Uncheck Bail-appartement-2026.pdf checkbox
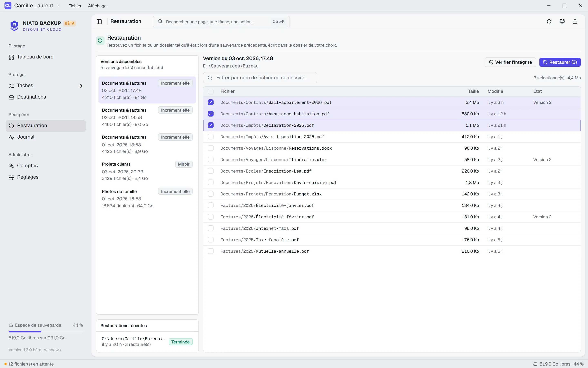 tap(211, 102)
